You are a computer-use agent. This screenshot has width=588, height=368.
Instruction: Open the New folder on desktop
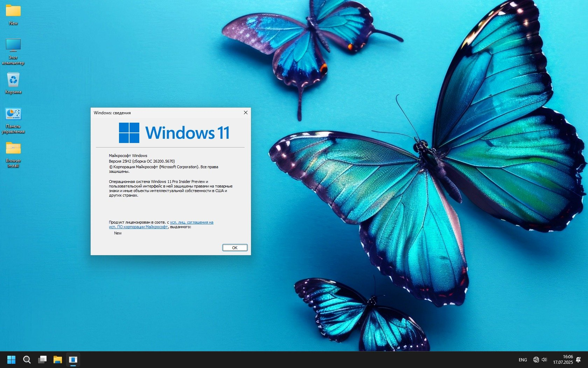[13, 14]
